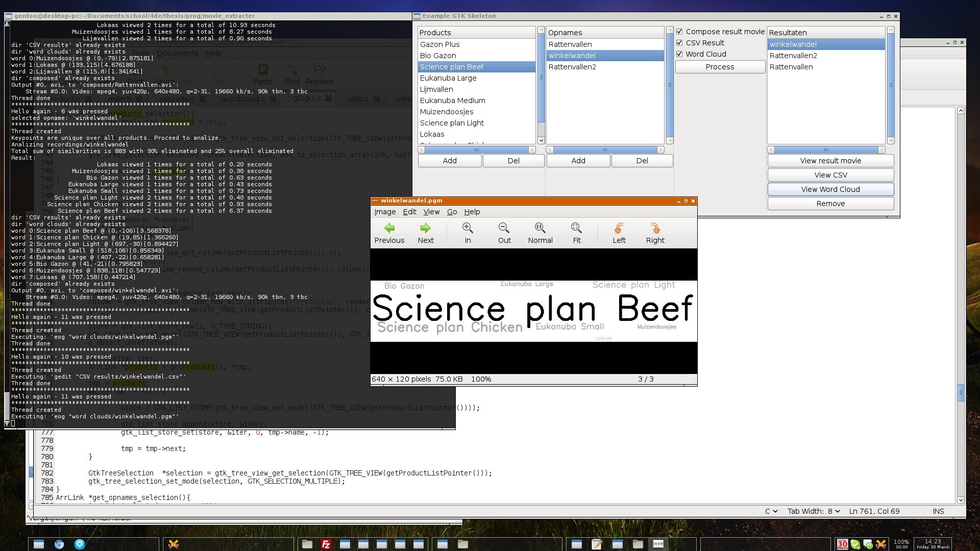Click the Normal size zoom icon
The width and height of the screenshot is (980, 551).
[x=540, y=228]
